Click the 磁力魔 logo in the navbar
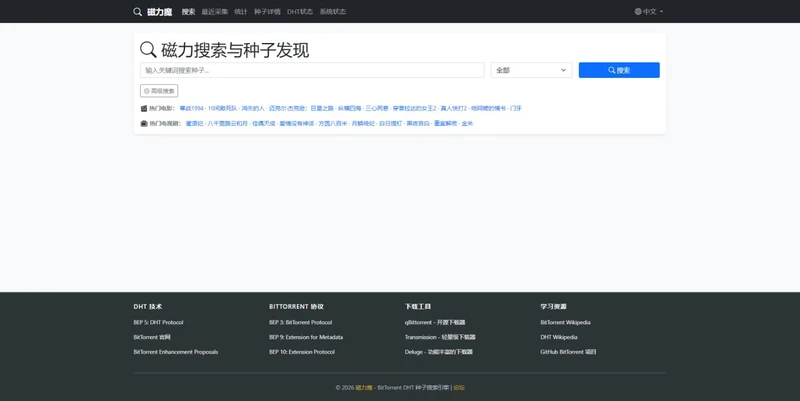800x401 pixels. [x=153, y=11]
